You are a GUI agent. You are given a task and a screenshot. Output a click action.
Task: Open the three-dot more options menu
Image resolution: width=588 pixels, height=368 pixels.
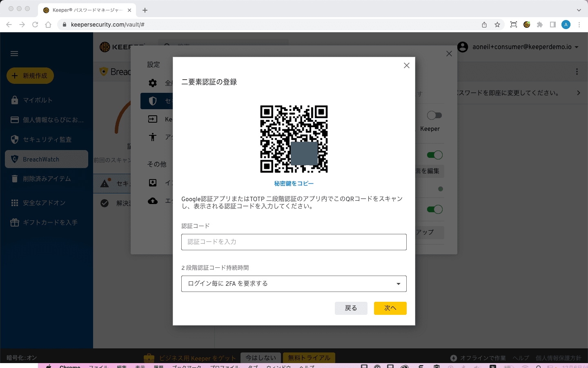[577, 72]
